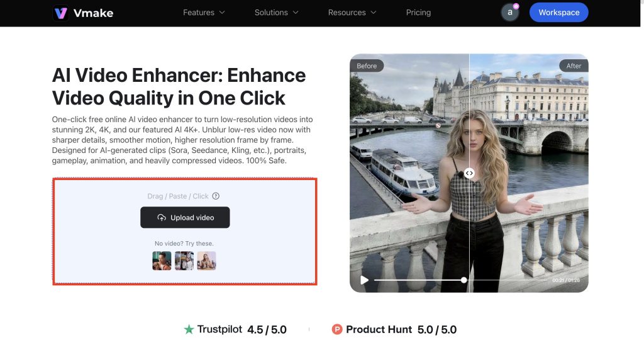Viewport: 644px width, 340px height.
Task: Click the Product Hunt logo icon
Action: pos(337,329)
